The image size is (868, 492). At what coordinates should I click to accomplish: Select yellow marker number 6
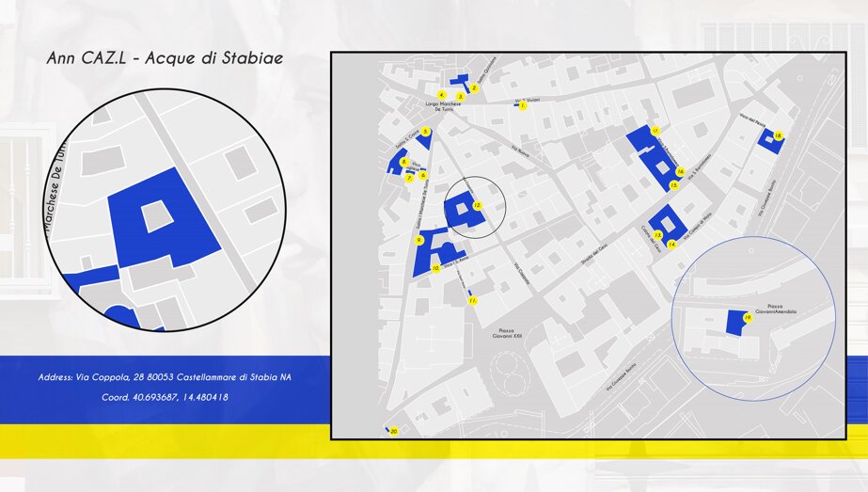423,176
